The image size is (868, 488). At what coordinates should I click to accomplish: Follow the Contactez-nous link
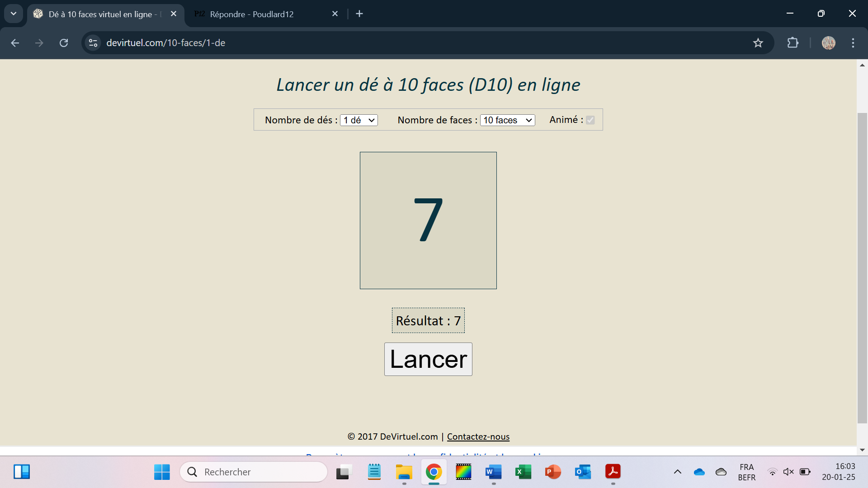[478, 436]
